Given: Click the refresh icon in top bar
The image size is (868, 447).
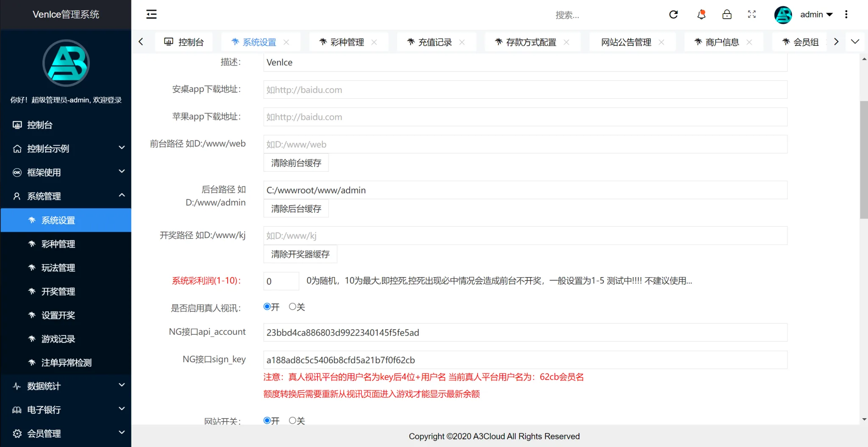Looking at the screenshot, I should 673,14.
